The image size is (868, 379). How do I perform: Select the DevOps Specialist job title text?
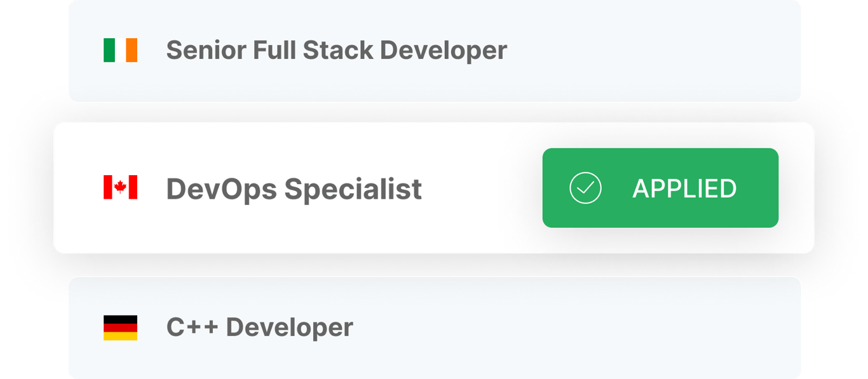pos(293,187)
